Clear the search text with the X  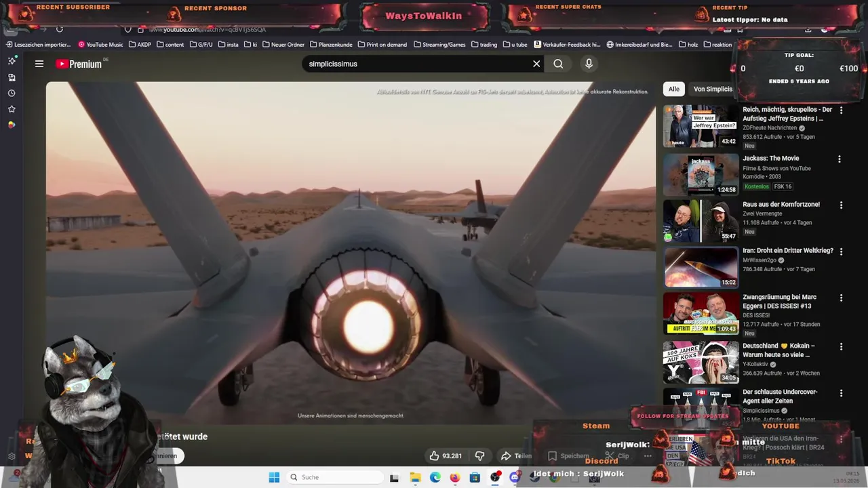point(536,64)
